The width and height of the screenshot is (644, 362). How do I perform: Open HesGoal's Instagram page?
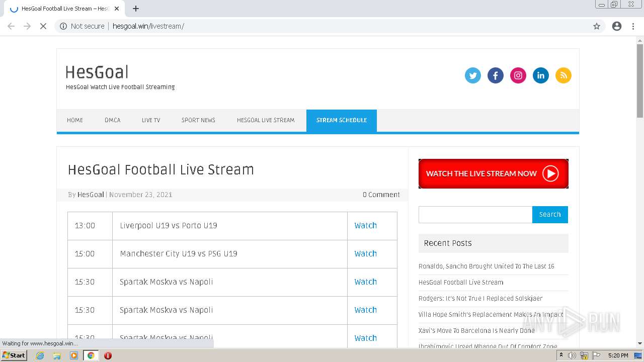coord(518,75)
